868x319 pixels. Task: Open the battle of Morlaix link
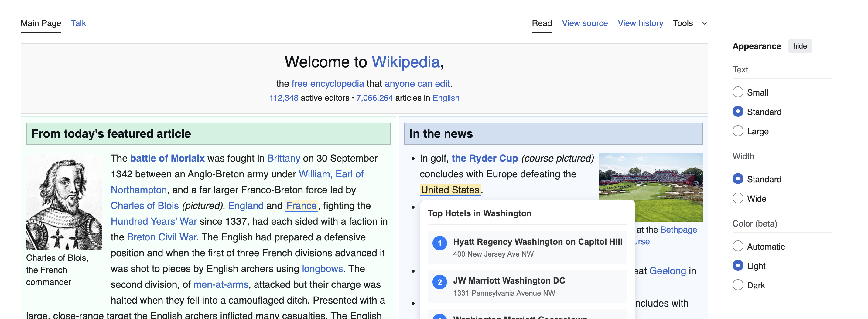point(167,158)
